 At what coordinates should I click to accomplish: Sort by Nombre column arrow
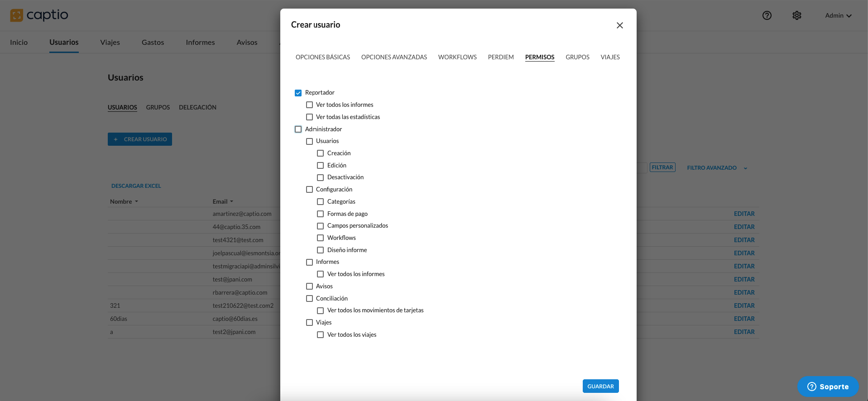click(x=136, y=202)
